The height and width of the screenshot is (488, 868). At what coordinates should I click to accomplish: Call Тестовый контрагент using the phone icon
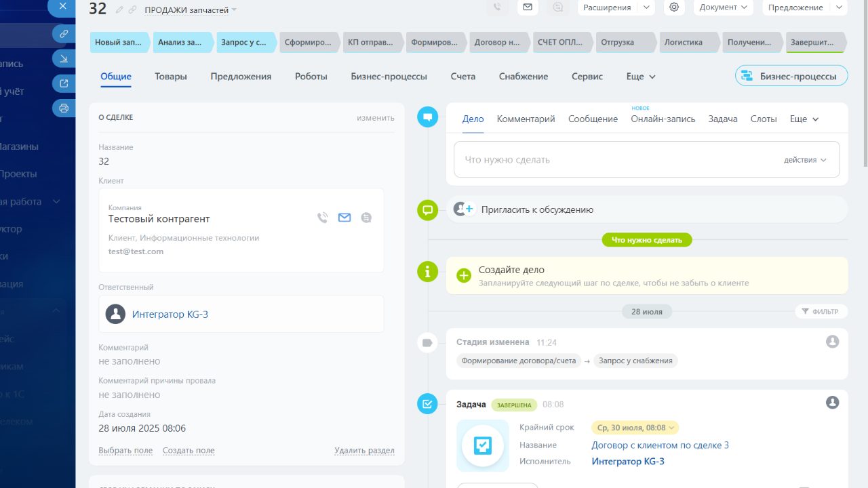(323, 218)
